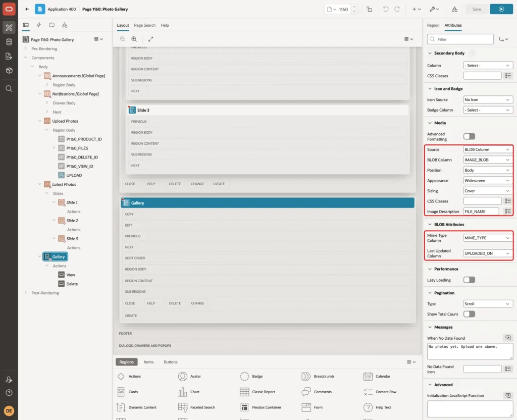Viewport: 517px width, 420px height.
Task: Click the Filter properties search field
Action: 460,39
